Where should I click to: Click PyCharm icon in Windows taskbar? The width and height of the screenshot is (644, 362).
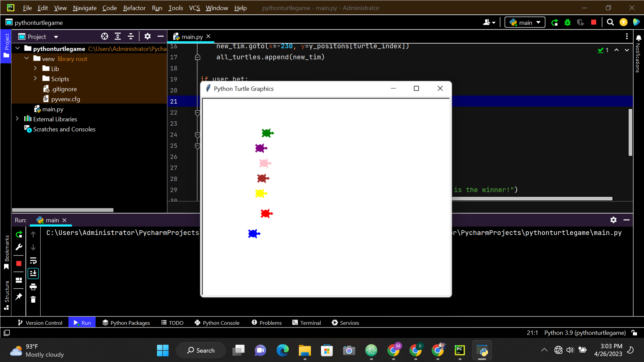(x=460, y=351)
